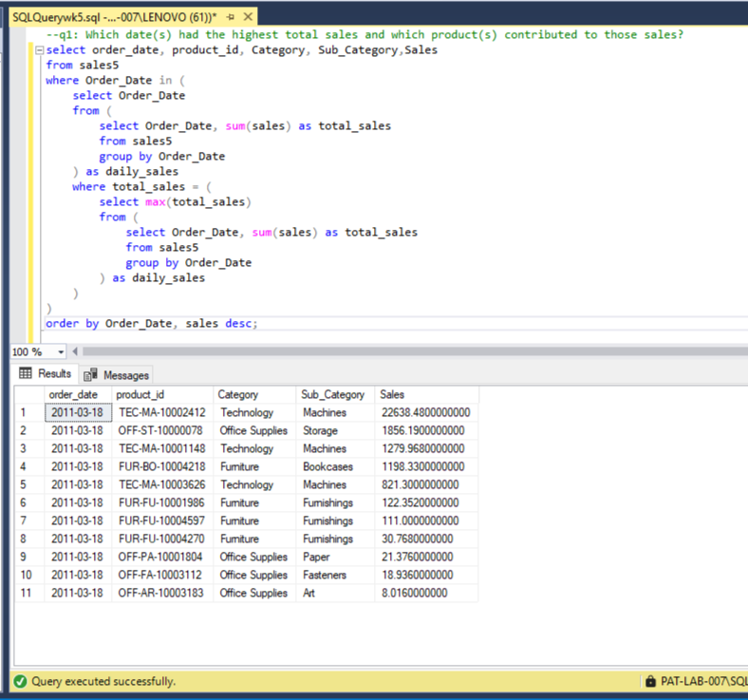Select the product_id column header
Screen dimensions: 748x700
pyautogui.click(x=162, y=394)
